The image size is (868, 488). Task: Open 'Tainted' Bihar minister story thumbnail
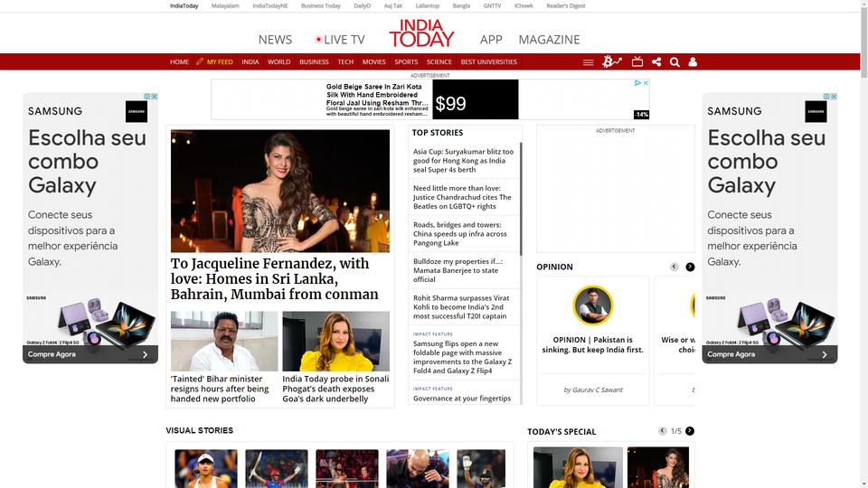click(224, 341)
